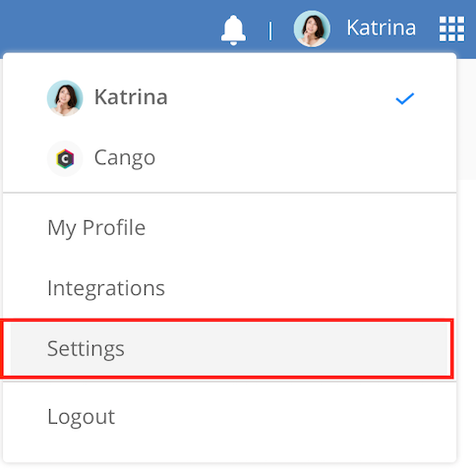Viewport: 476px width, 473px height.
Task: Click the gray highlight right of Settings
Action: 285,349
